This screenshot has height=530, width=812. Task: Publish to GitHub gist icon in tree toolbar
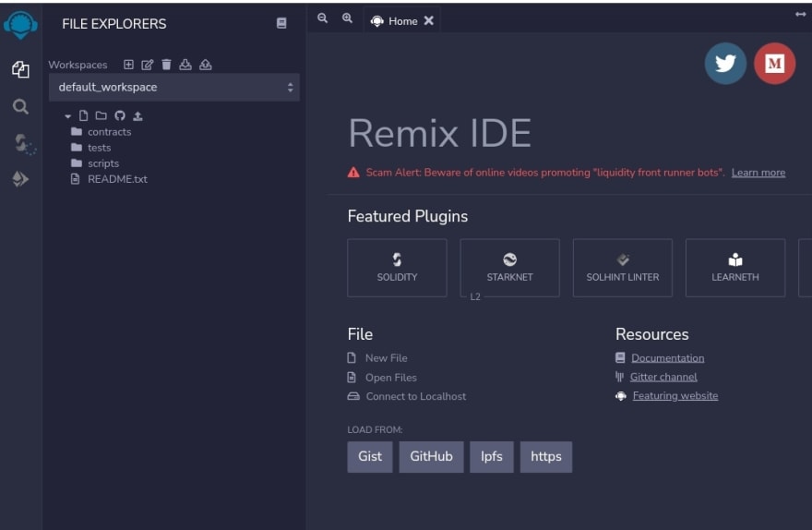click(x=120, y=115)
